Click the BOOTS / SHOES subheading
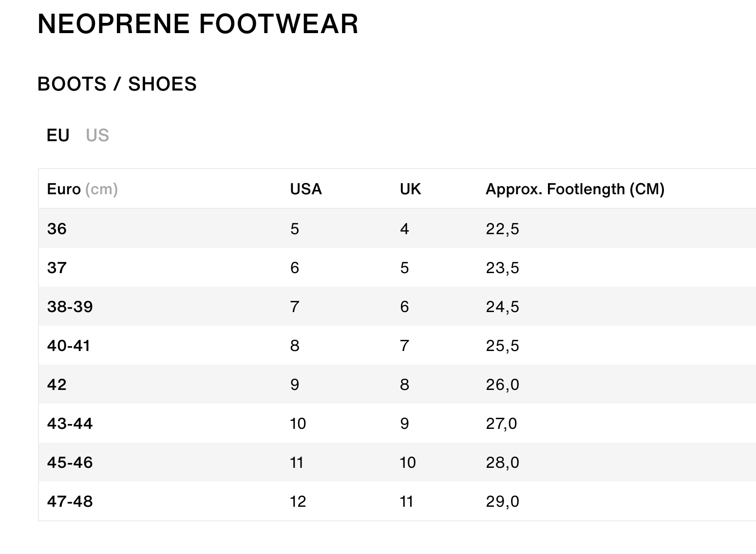This screenshot has width=756, height=554. click(x=117, y=84)
